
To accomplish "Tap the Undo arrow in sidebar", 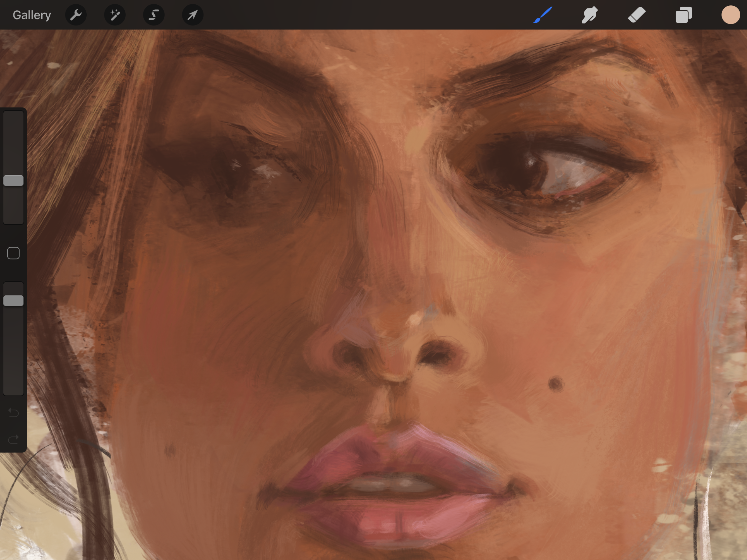I will [x=13, y=412].
